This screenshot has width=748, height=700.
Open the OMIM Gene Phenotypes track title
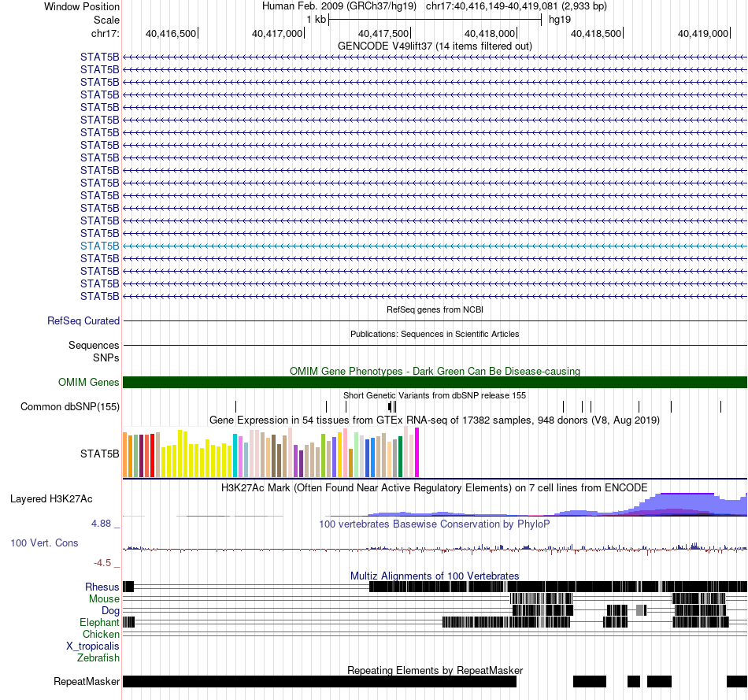click(x=435, y=371)
